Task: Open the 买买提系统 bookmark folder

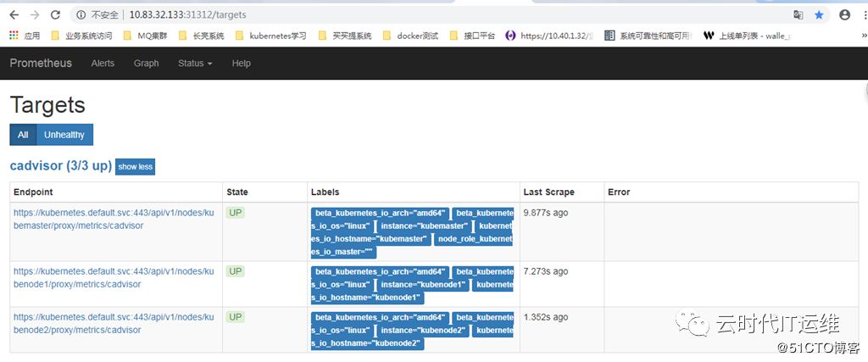Action: click(x=345, y=36)
